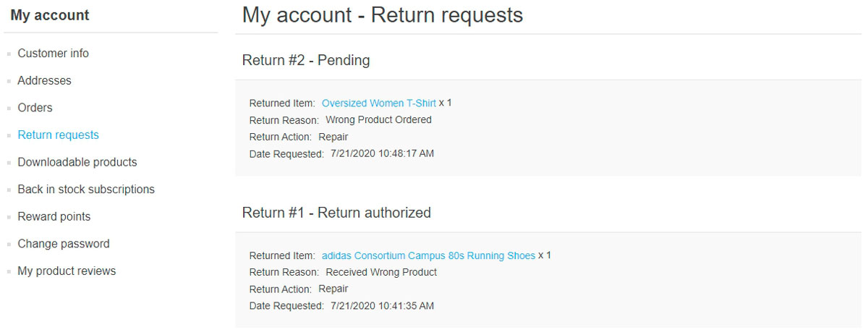
Task: Open Downloadable products page
Action: tap(77, 162)
